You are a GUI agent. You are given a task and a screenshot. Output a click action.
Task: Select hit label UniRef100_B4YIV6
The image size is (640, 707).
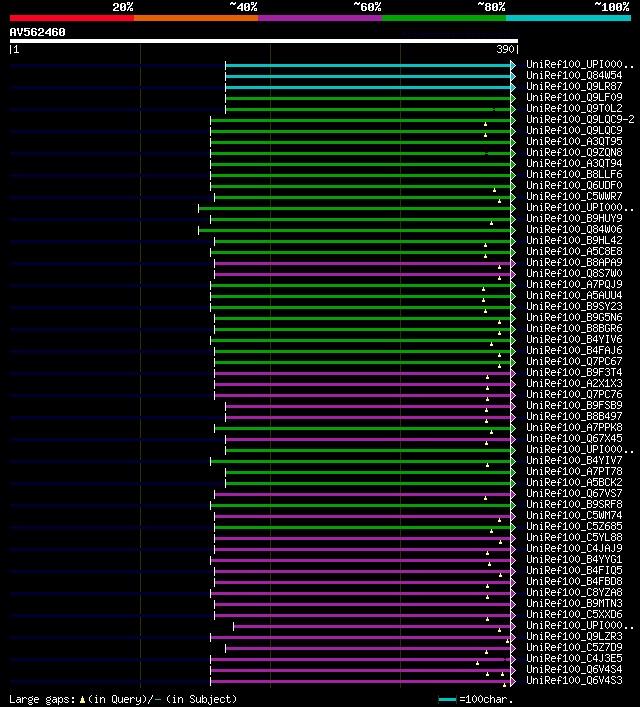coord(574,340)
